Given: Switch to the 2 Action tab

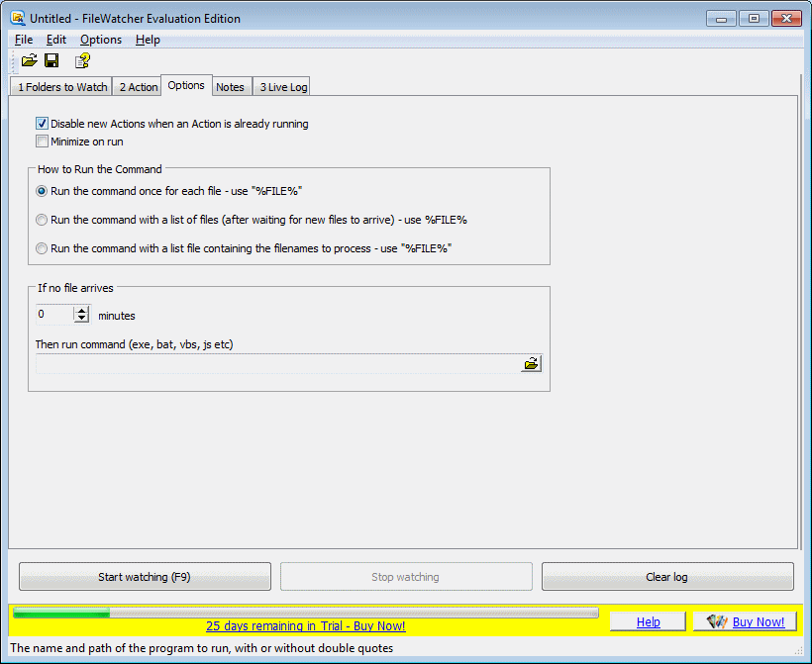Looking at the screenshot, I should pyautogui.click(x=139, y=87).
